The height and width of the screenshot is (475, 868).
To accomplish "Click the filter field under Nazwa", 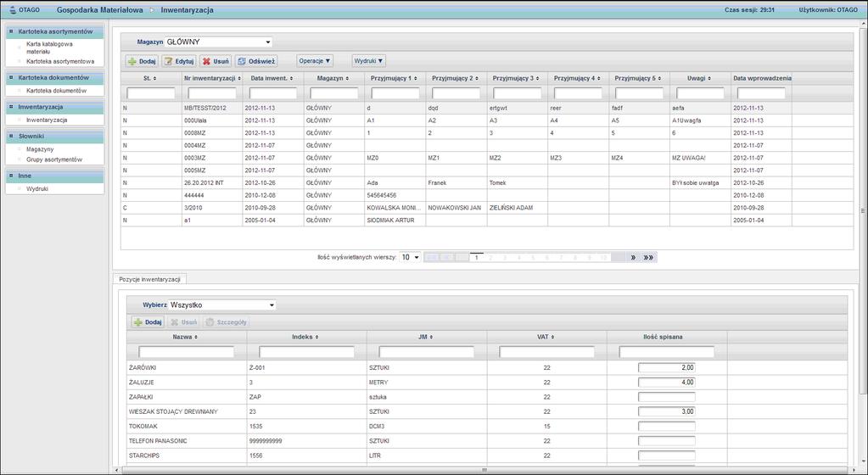I will coord(187,351).
